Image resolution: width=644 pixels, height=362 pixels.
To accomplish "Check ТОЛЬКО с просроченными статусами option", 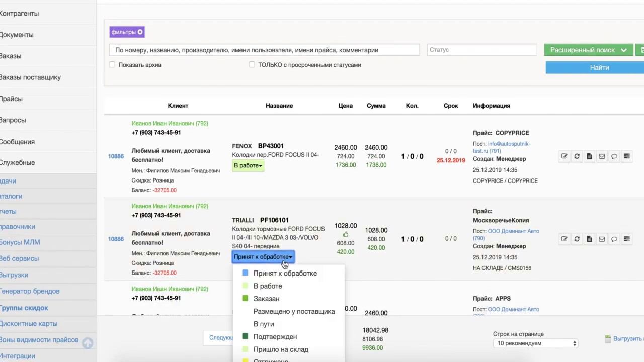I will click(x=252, y=65).
